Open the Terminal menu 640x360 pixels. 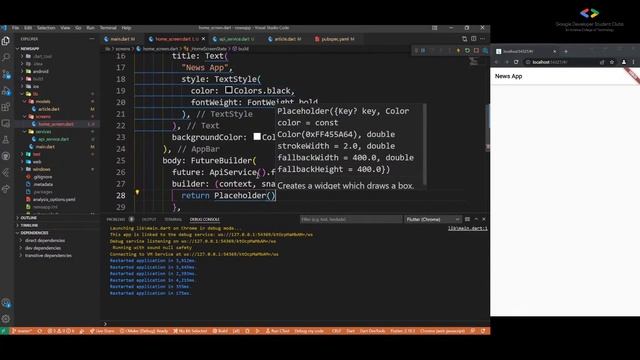pos(108,28)
